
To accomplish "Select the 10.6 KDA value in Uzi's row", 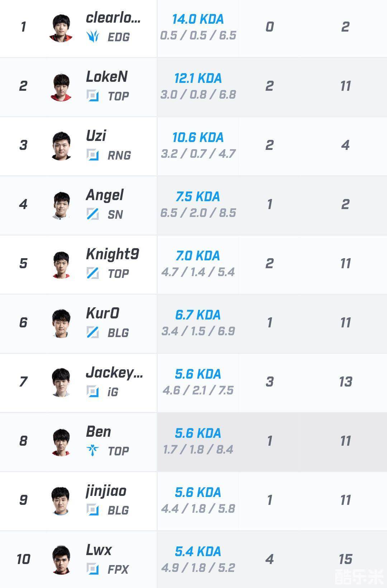I will (198, 137).
